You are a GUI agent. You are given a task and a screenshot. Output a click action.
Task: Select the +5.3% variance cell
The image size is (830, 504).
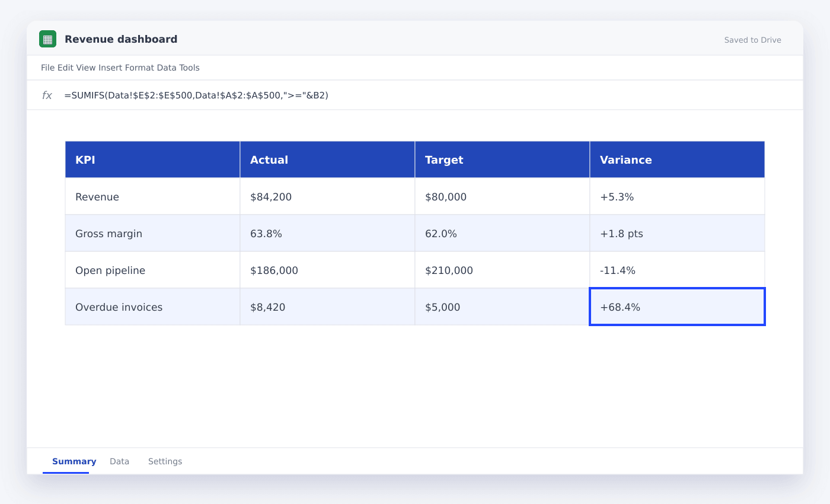(x=677, y=196)
